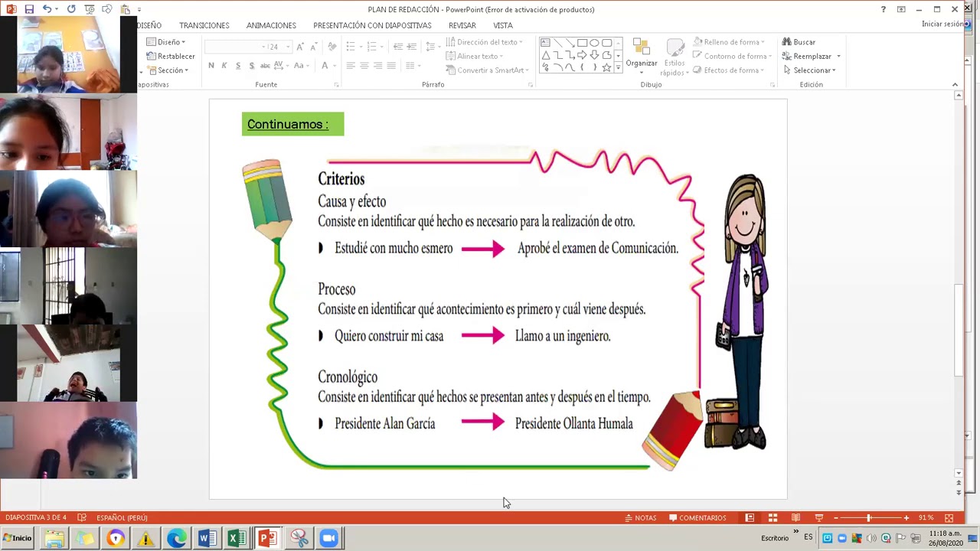Align text right
Screen dimensions: 980x551
378,66
